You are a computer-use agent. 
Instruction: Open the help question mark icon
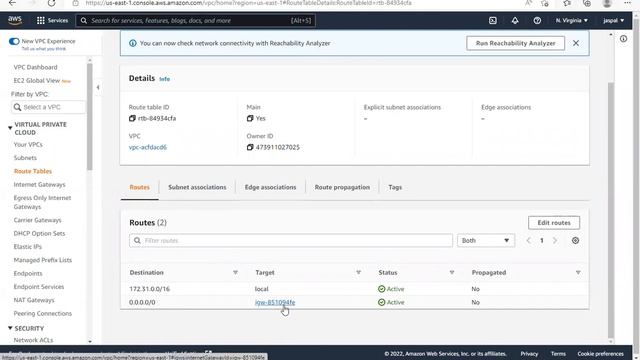coord(537,20)
